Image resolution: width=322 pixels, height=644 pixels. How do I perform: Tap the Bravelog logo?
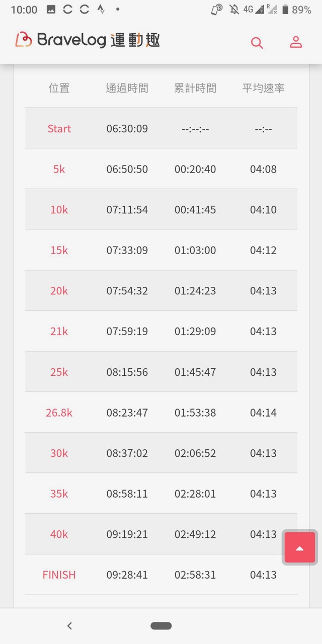[x=88, y=40]
